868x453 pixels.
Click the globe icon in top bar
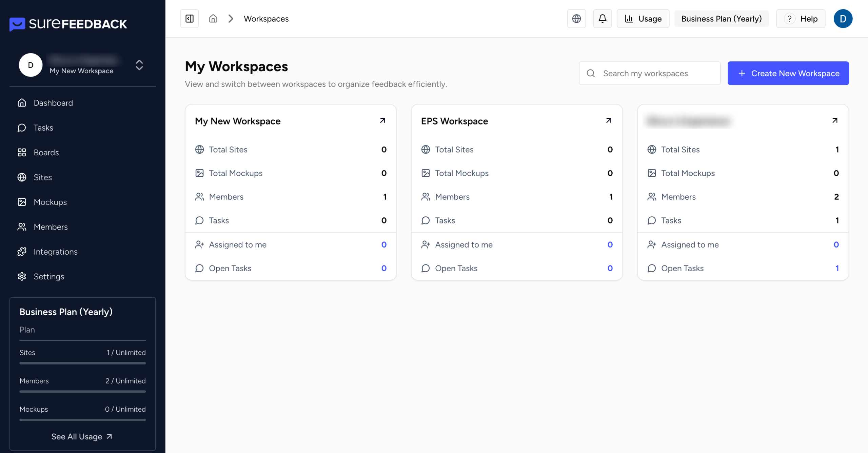click(576, 19)
